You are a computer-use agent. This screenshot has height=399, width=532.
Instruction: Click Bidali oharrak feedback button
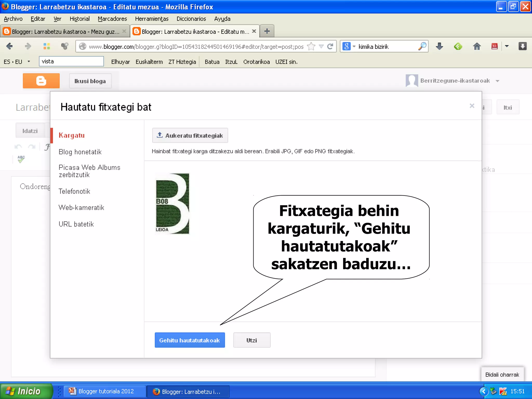click(x=502, y=375)
